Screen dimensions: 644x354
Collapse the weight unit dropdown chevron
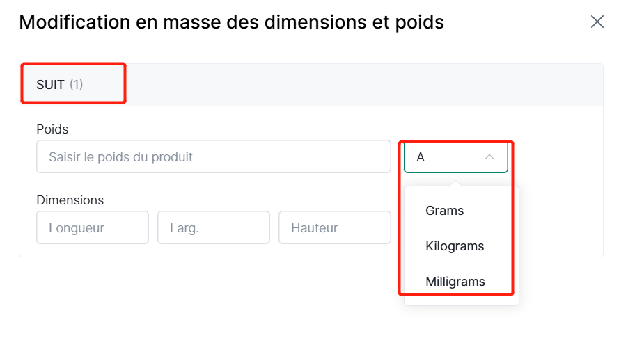tap(489, 157)
